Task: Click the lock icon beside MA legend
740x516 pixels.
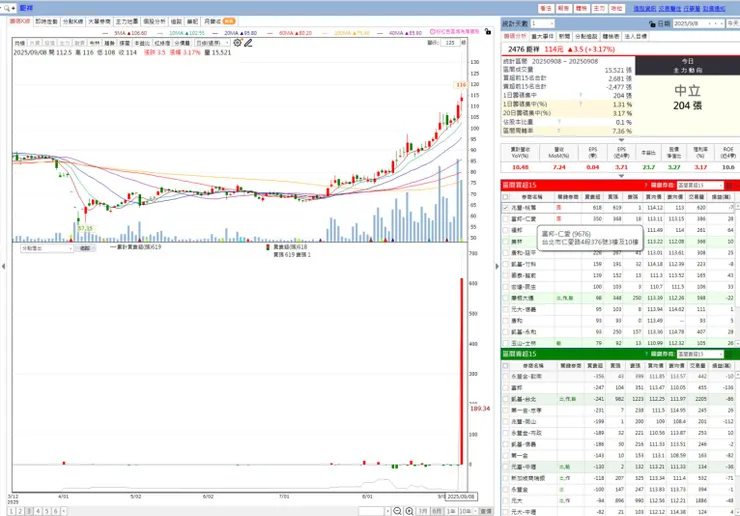Action: [x=488, y=31]
